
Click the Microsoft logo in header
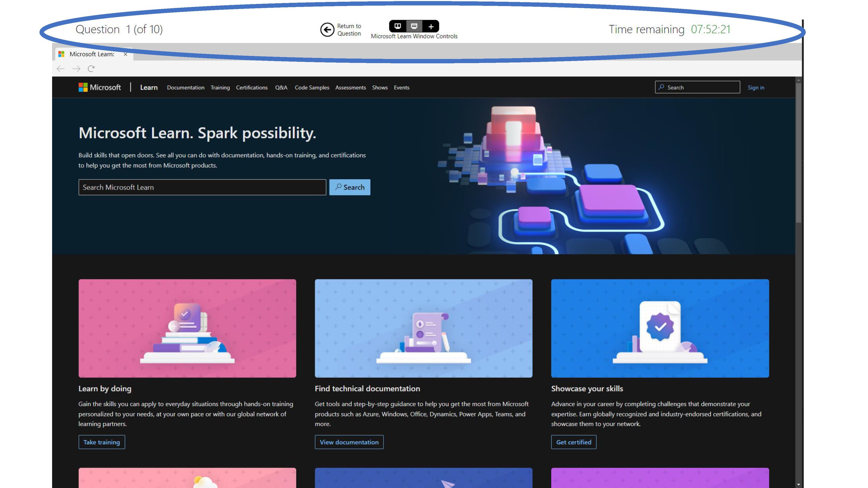click(x=100, y=87)
